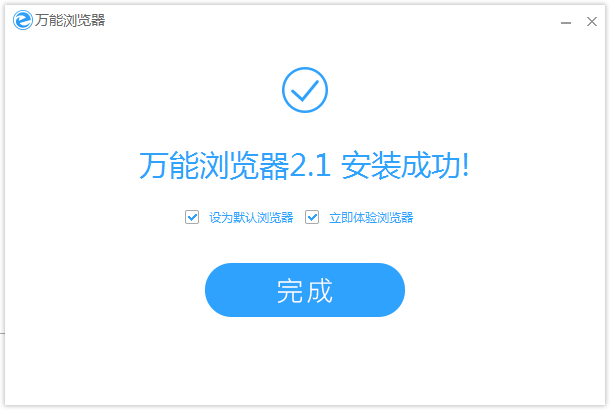Image resolution: width=610 pixels, height=410 pixels.
Task: Click the large circled checkmark success icon
Action: pos(305,90)
